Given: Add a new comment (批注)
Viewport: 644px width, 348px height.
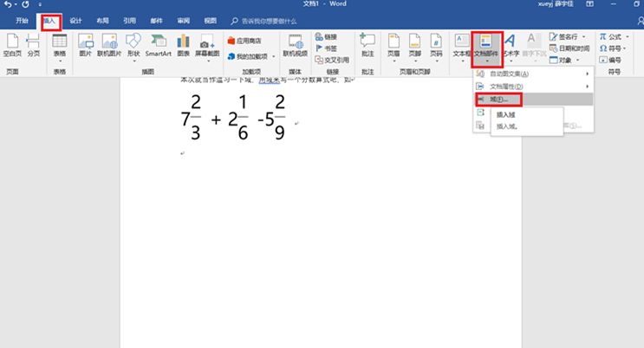Looking at the screenshot, I should click(368, 46).
